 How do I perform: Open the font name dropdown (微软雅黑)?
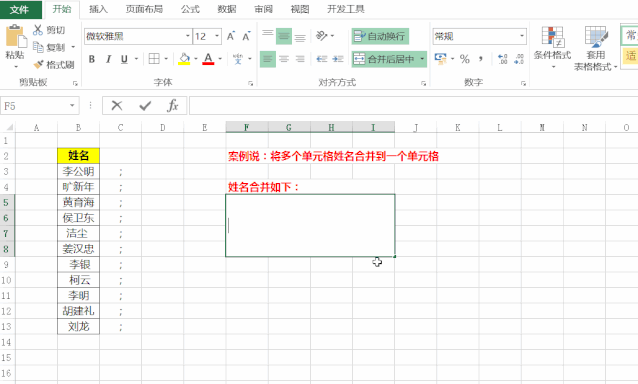[188, 36]
